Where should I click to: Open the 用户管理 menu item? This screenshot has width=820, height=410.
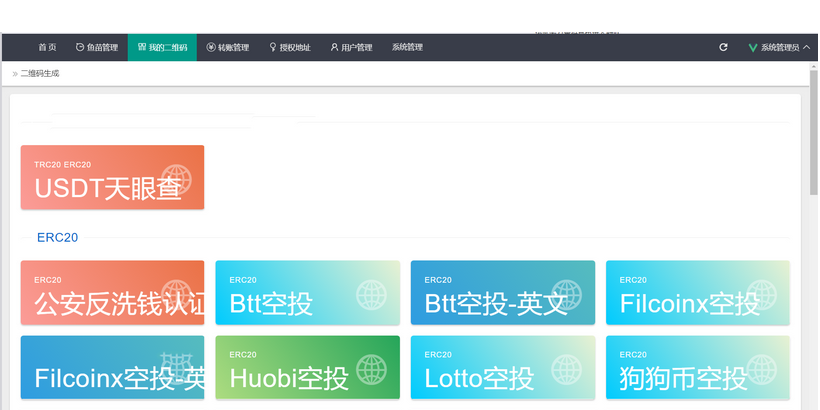(351, 48)
